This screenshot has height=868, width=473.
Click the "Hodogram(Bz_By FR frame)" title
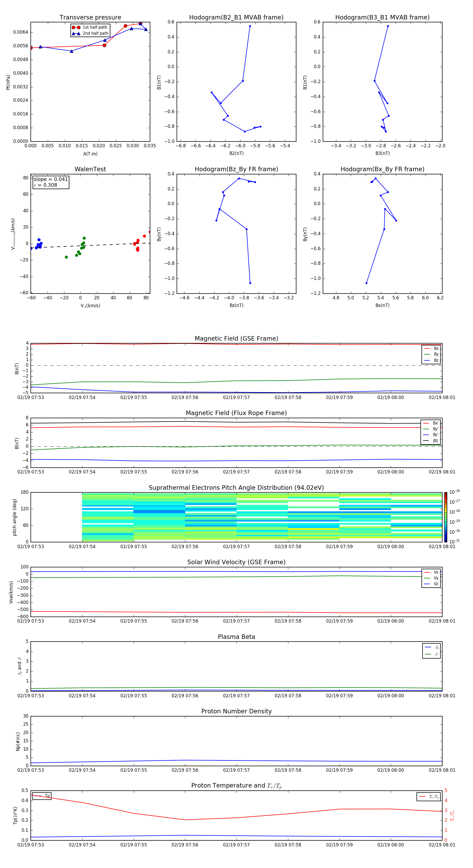click(236, 169)
